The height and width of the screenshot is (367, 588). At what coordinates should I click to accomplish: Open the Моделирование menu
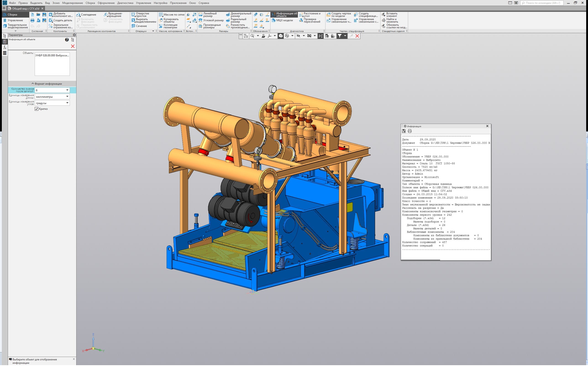point(72,3)
